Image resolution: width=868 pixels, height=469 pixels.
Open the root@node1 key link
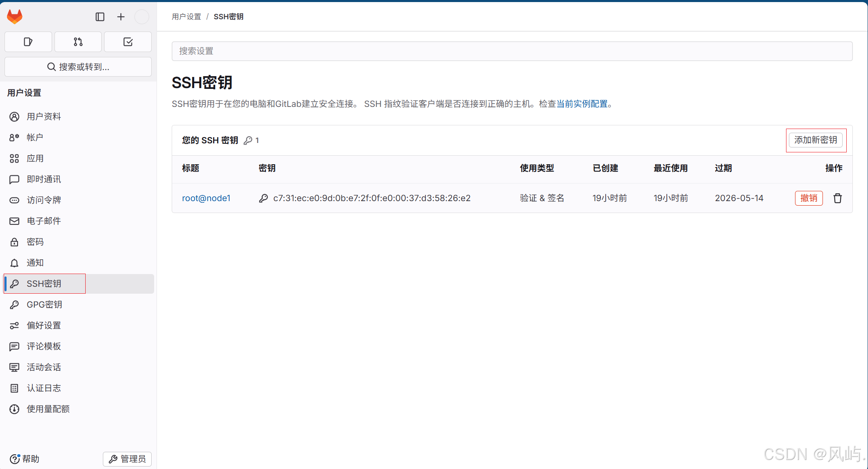coord(206,198)
